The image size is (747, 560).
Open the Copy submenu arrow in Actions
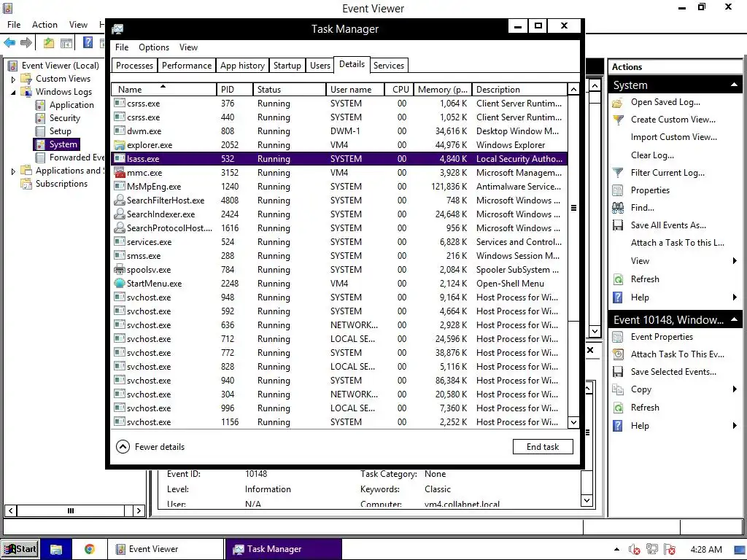[x=735, y=389]
